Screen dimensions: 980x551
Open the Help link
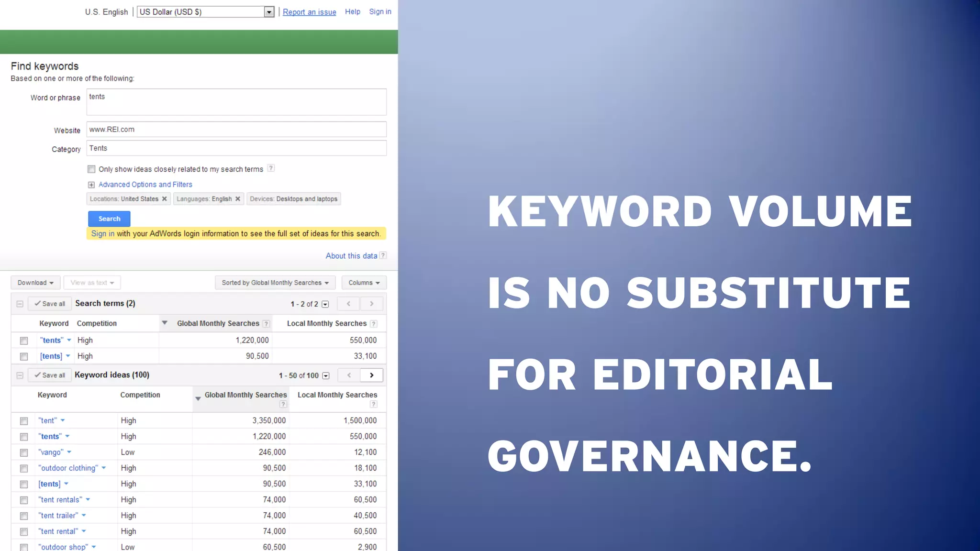click(352, 11)
